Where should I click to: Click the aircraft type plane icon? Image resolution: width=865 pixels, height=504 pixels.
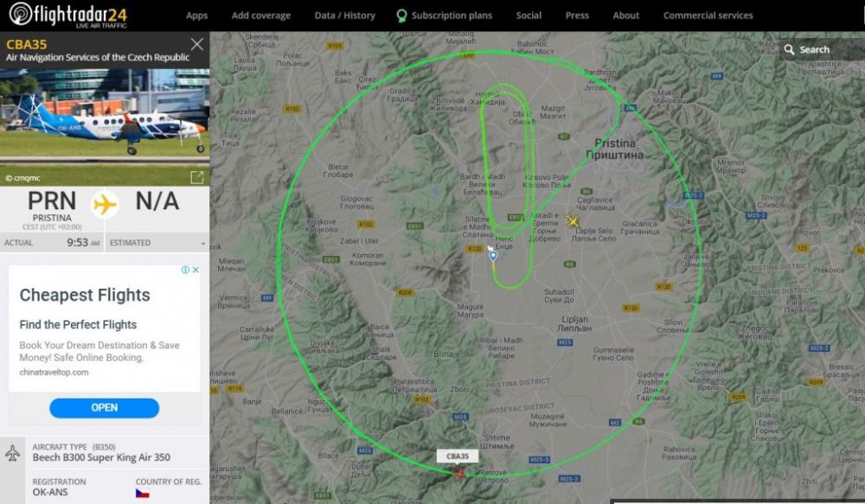tap(12, 453)
